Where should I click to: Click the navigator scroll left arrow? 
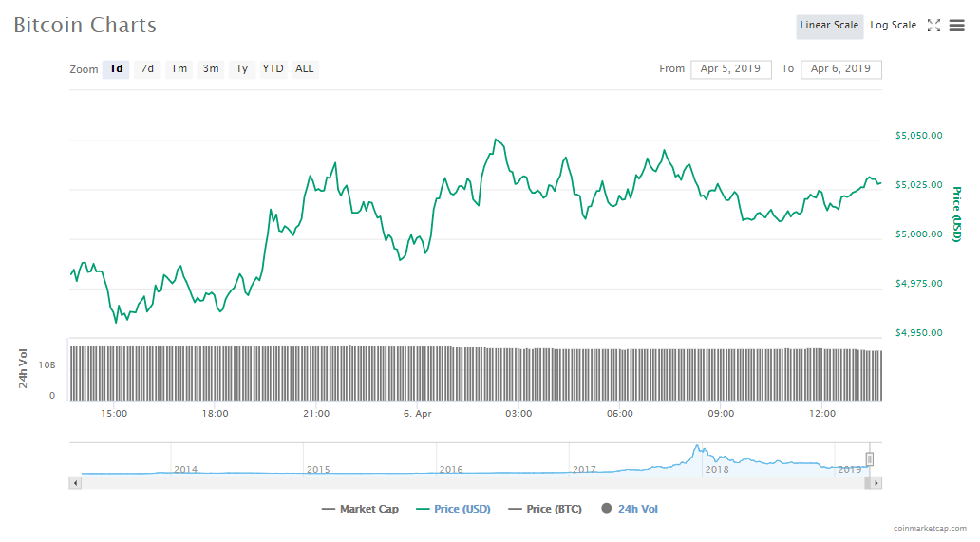point(75,483)
